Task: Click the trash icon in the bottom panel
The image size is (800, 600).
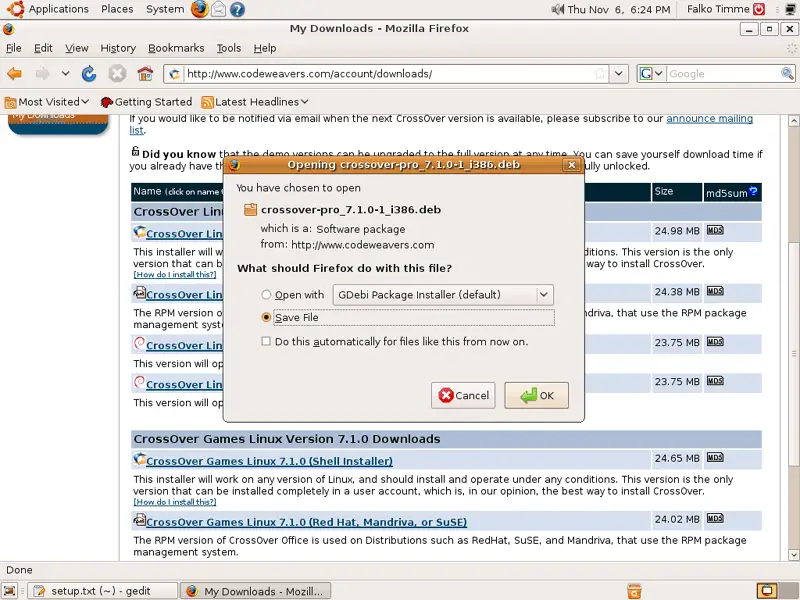Action: [x=634, y=591]
